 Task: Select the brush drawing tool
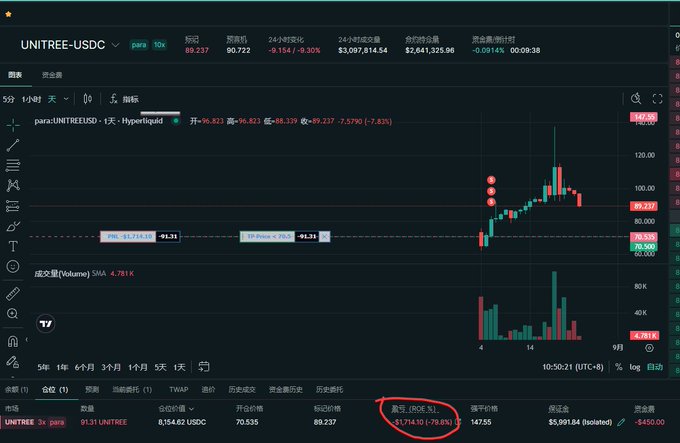click(13, 226)
